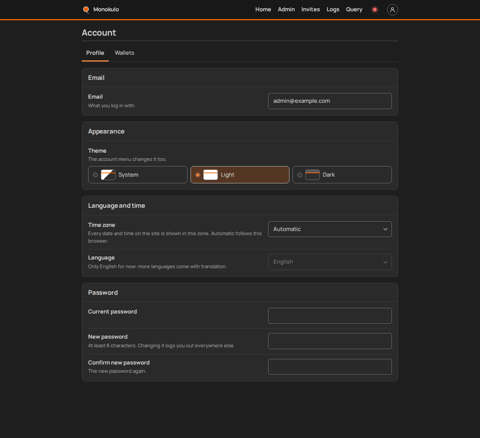Click the System theme preview thumbnail
The image size is (480, 438).
point(108,175)
